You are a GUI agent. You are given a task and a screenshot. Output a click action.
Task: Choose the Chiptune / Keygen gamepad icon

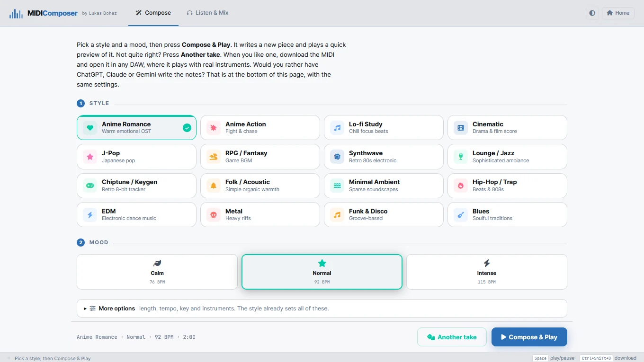90,185
